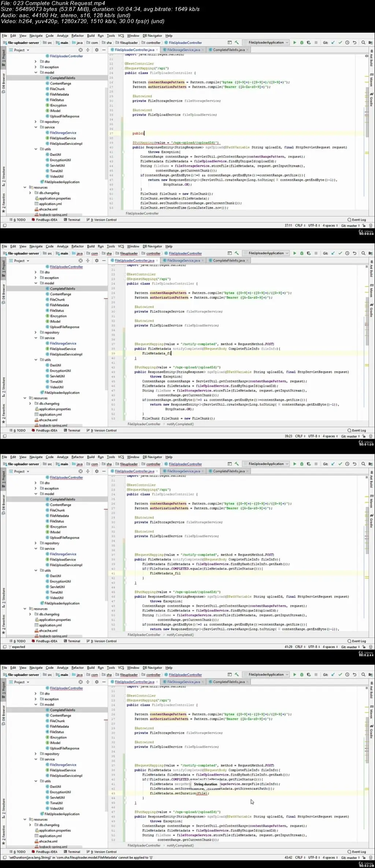The height and width of the screenshot is (868, 375).
Task: Click the green Run icon in first frame
Action: coord(295,43)
